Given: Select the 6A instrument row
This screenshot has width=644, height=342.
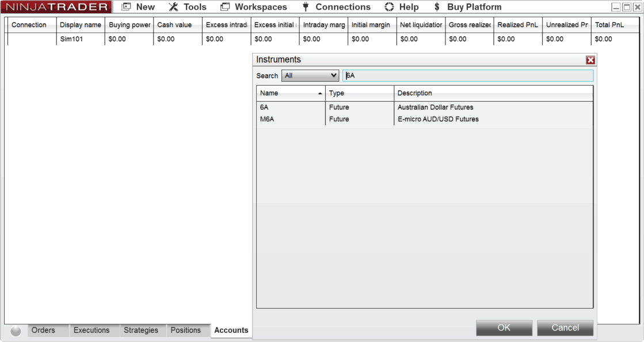Looking at the screenshot, I should tap(425, 107).
